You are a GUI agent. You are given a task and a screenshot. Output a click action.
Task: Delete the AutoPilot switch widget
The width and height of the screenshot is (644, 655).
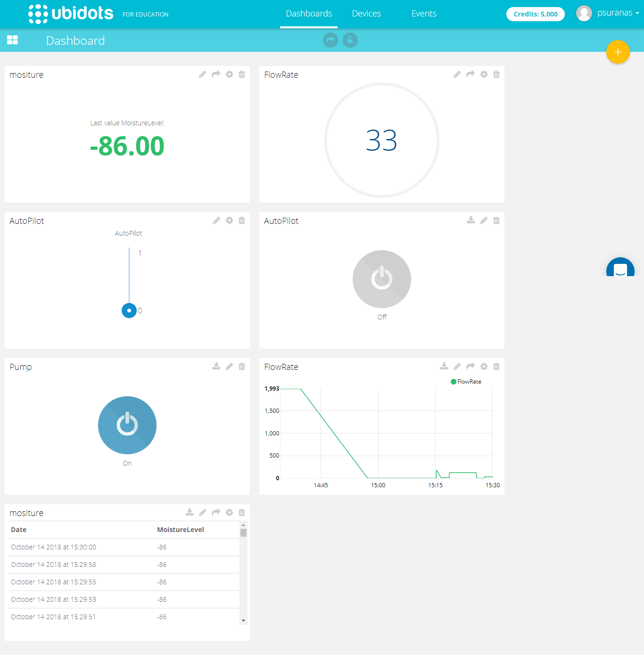coord(496,221)
